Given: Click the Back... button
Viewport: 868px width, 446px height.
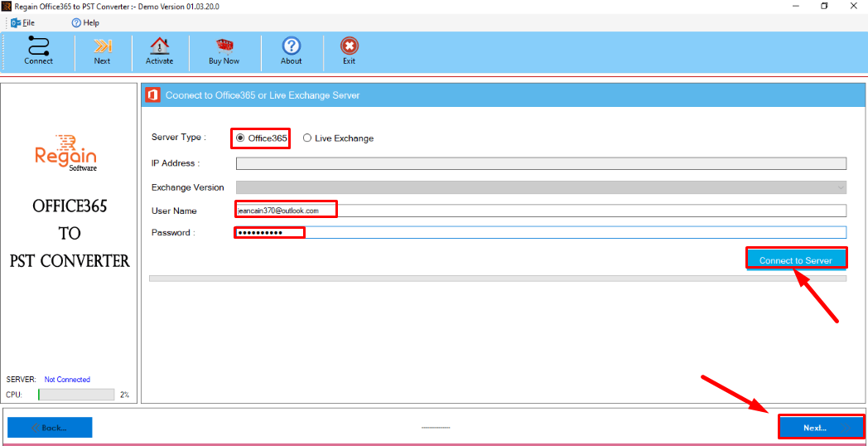Looking at the screenshot, I should coord(50,428).
